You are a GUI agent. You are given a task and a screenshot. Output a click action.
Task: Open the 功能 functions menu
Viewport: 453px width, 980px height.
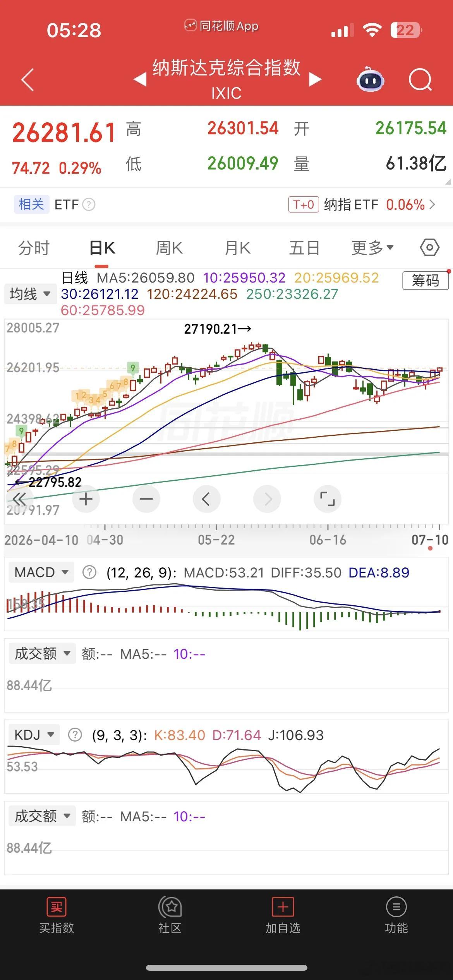[x=396, y=915]
